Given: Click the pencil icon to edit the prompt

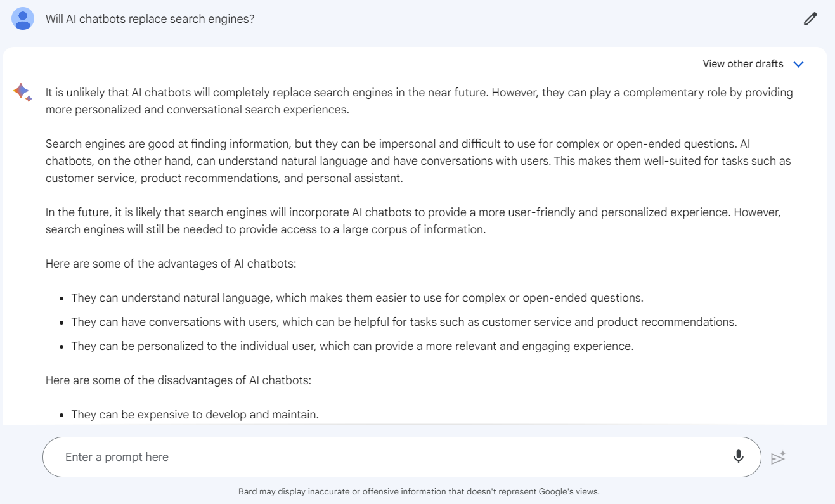Looking at the screenshot, I should coord(810,19).
